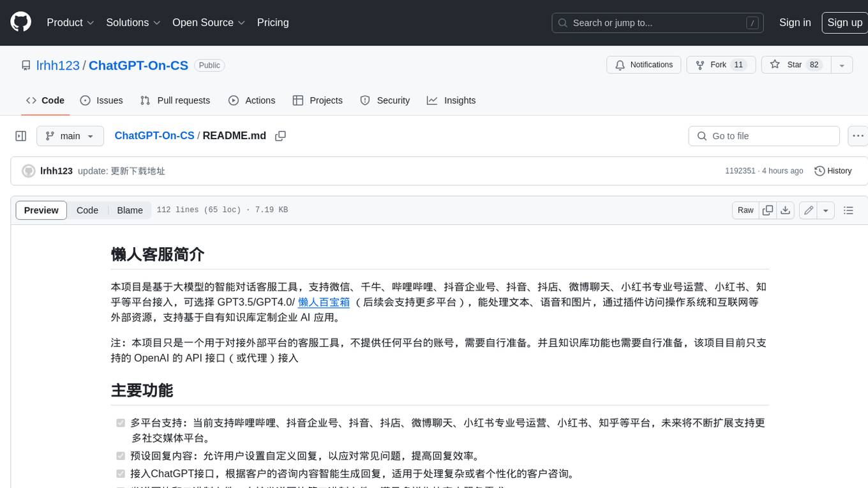Expand the file tree side panel
This screenshot has height=488, width=868.
tap(21, 136)
